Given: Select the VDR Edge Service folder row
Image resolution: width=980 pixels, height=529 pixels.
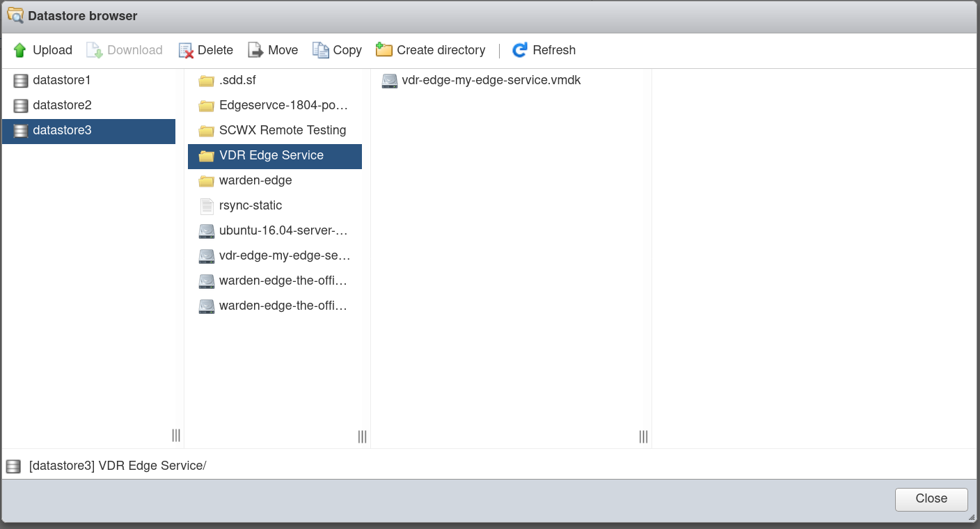Looking at the screenshot, I should [x=275, y=156].
